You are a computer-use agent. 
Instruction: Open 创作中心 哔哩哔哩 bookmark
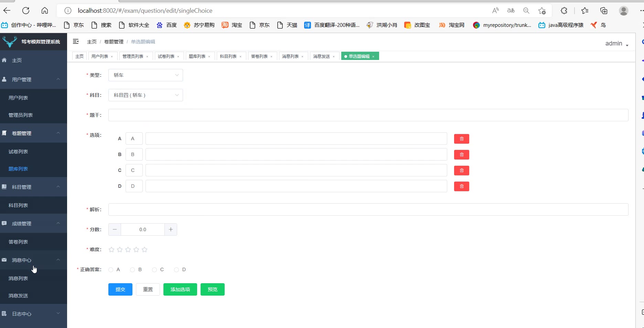pyautogui.click(x=29, y=25)
